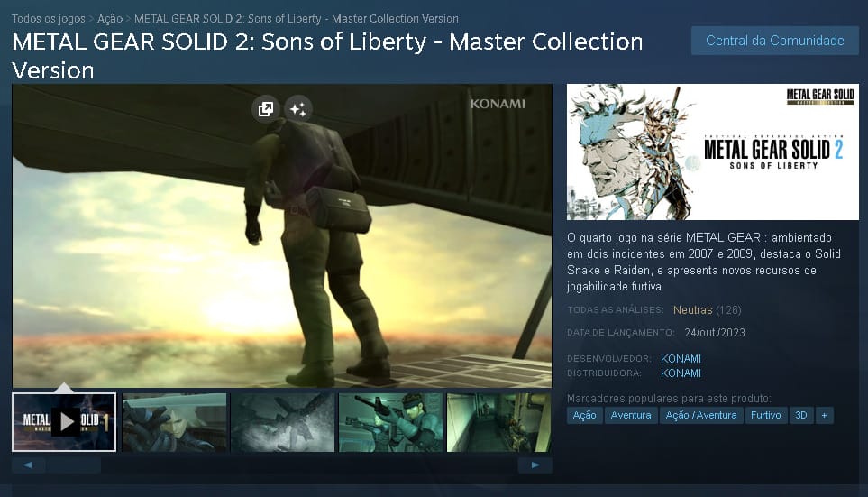Viewport: 868px width, 497px height.
Task: Click the left arrow of the thumbnail strip
Action: coord(28,465)
